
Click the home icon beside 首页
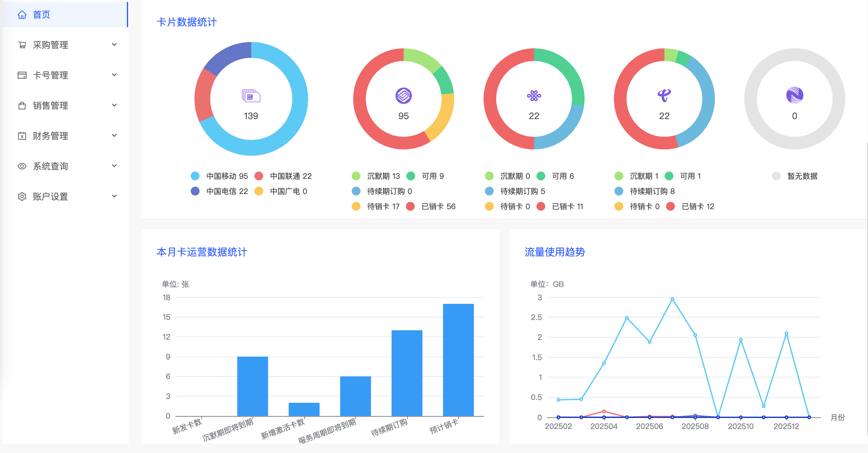click(x=22, y=15)
